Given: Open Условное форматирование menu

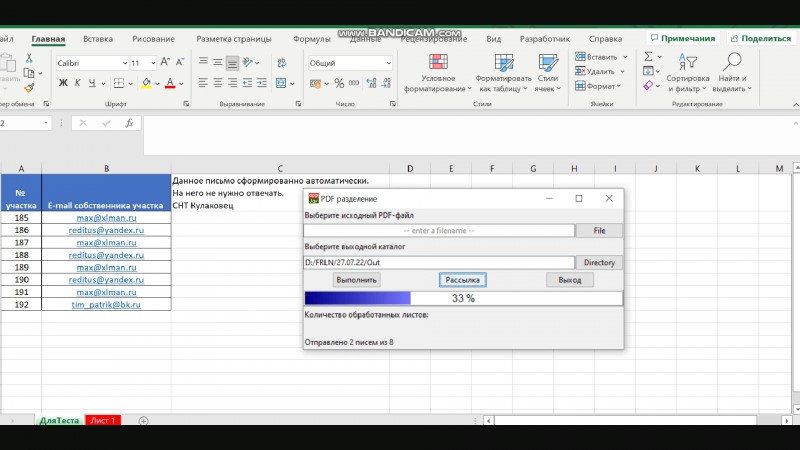Looking at the screenshot, I should click(x=438, y=73).
